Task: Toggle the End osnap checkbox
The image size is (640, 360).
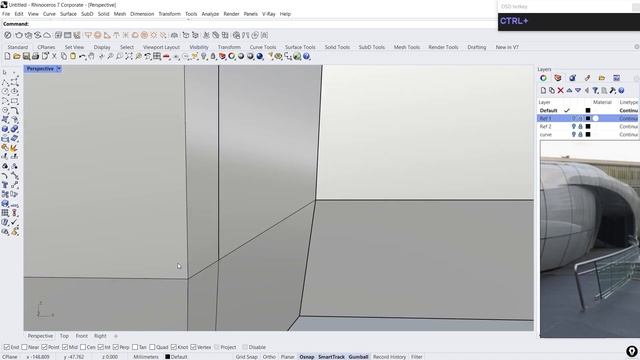Action: (x=7, y=347)
